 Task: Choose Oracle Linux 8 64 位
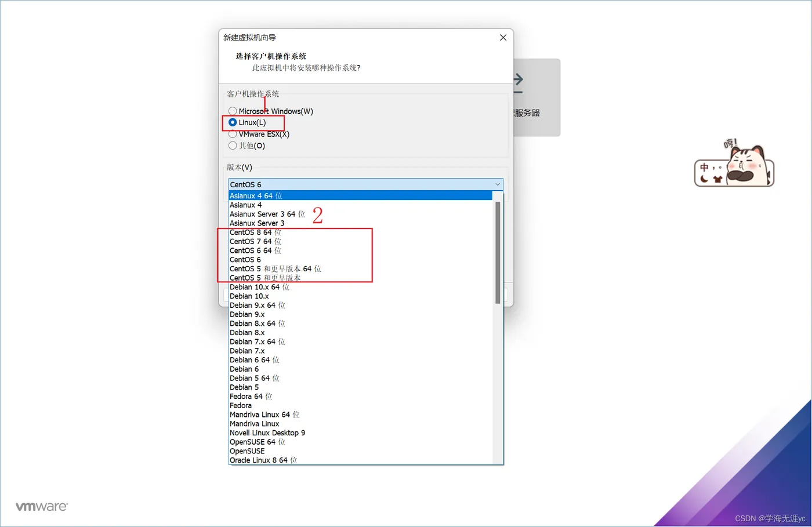[x=360, y=460]
